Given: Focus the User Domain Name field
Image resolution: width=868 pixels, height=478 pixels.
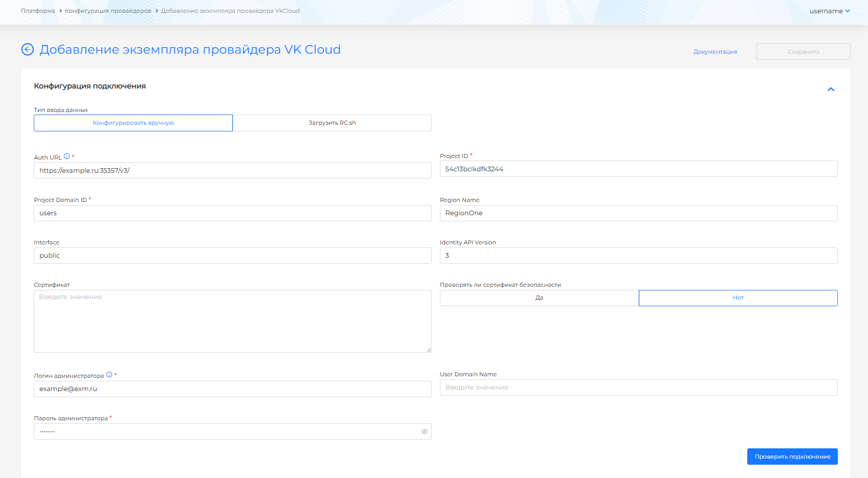Looking at the screenshot, I should (x=638, y=388).
